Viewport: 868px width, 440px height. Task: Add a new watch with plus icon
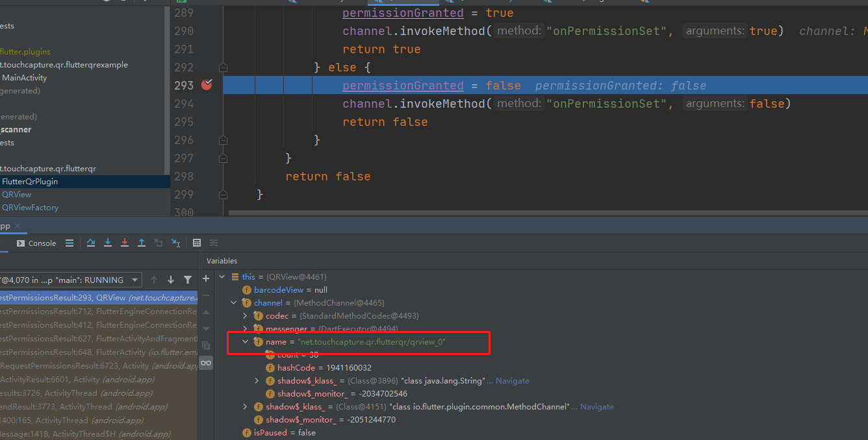(x=206, y=278)
